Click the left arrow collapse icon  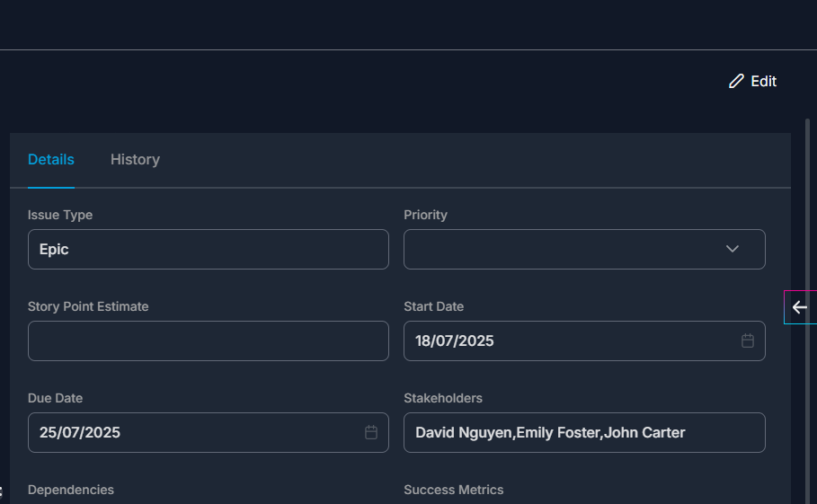click(800, 307)
